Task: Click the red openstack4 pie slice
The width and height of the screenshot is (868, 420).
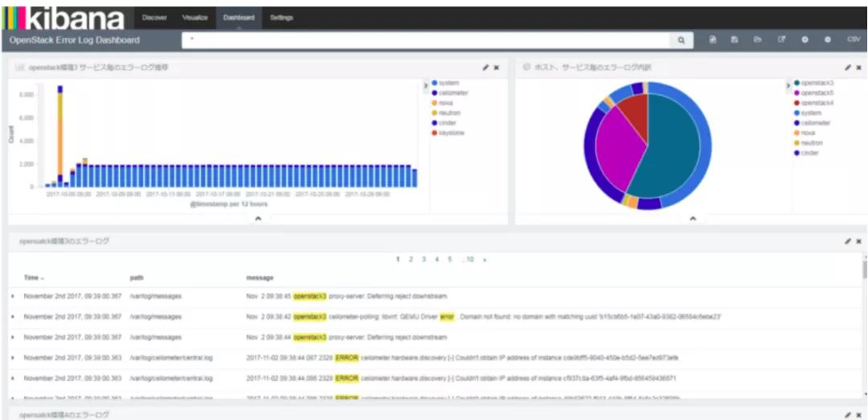Action: coord(635,113)
